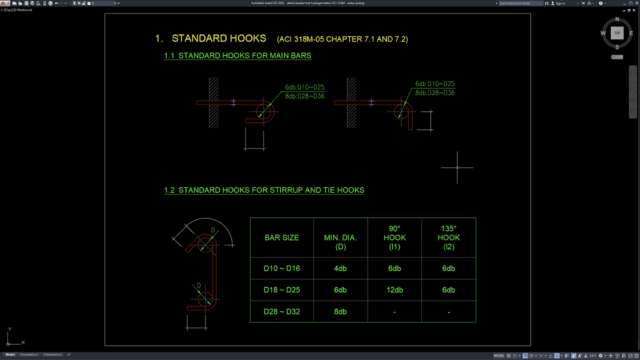
Task: Click the Help question mark icon
Action: pyautogui.click(x=601, y=3)
